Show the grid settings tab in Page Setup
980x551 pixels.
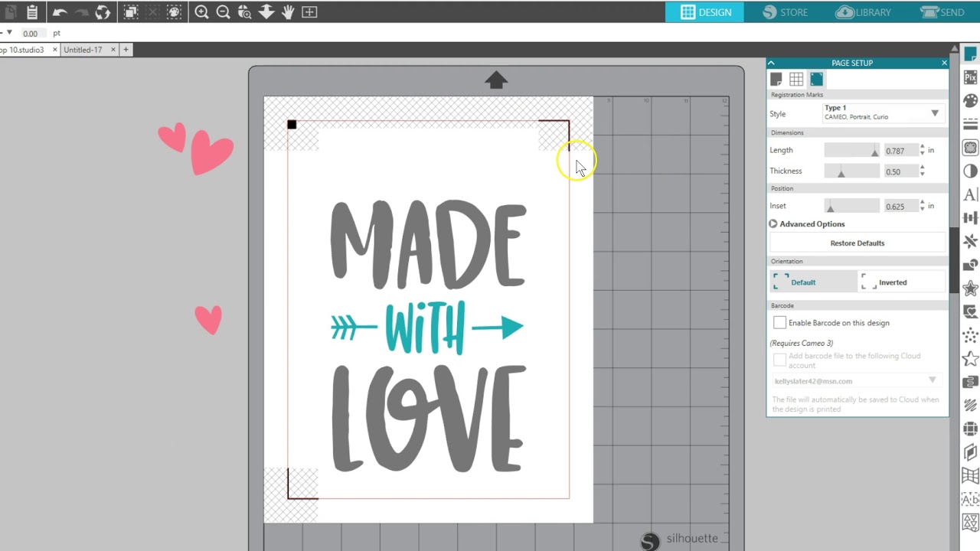coord(796,80)
